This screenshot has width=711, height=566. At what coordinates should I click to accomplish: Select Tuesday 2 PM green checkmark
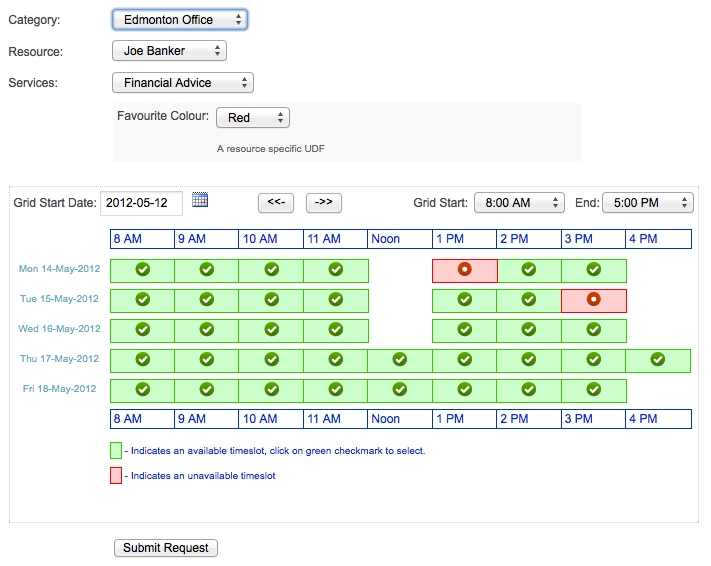(x=529, y=299)
